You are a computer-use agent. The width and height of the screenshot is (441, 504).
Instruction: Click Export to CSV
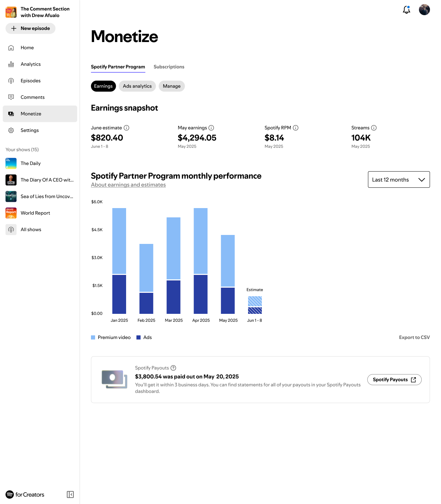[414, 337]
